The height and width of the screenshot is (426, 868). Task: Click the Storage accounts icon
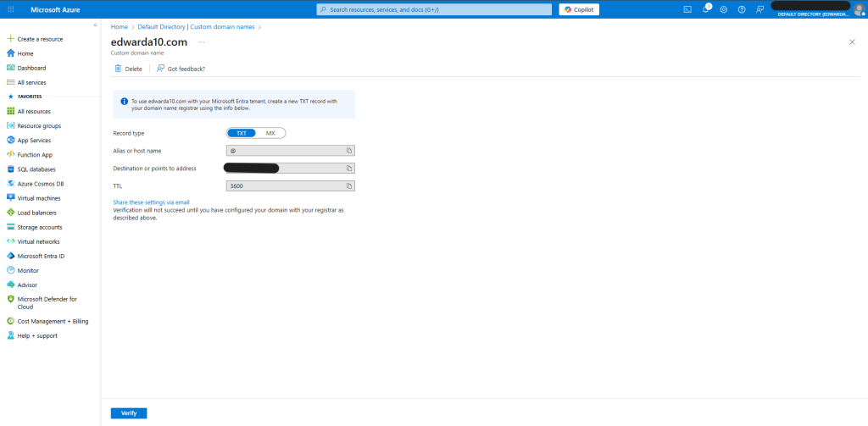coord(10,227)
